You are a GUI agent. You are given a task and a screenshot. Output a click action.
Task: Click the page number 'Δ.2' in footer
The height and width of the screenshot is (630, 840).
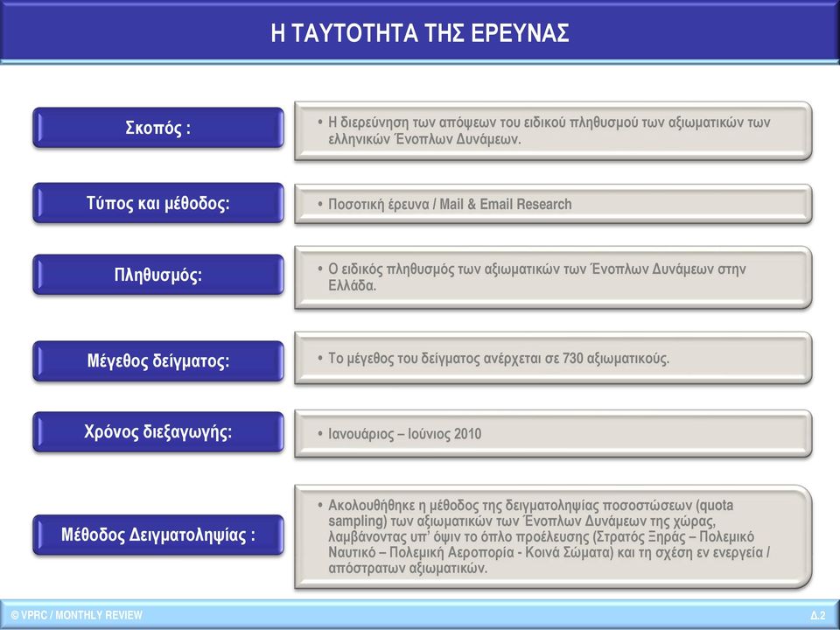coord(818,615)
